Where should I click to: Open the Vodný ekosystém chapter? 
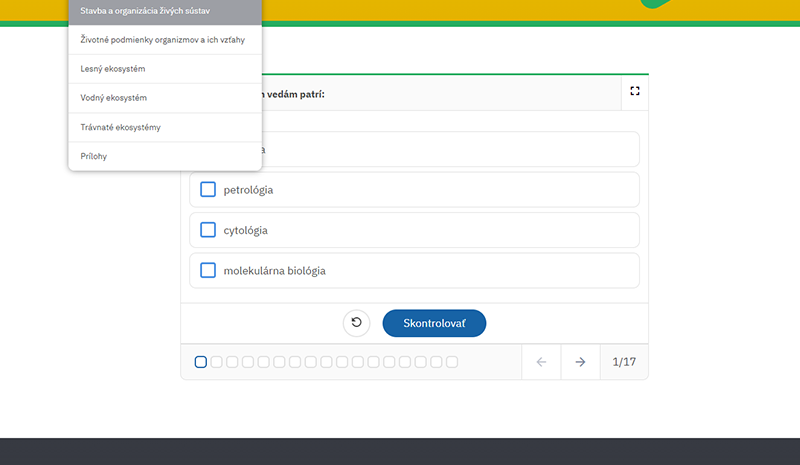tap(165, 98)
